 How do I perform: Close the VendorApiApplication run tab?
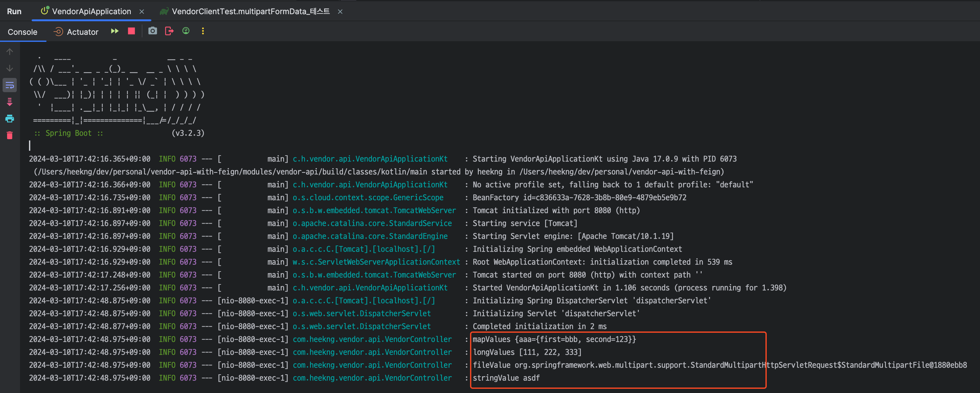[x=141, y=12]
